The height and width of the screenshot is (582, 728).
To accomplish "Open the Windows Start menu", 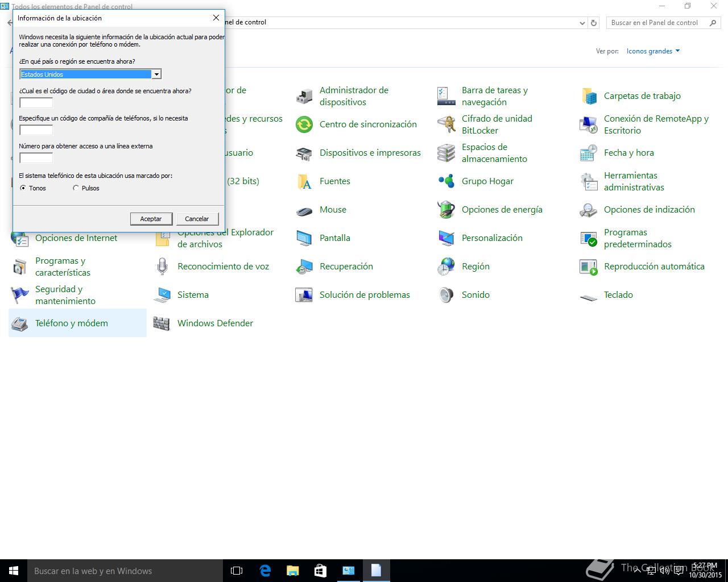I will tap(14, 571).
